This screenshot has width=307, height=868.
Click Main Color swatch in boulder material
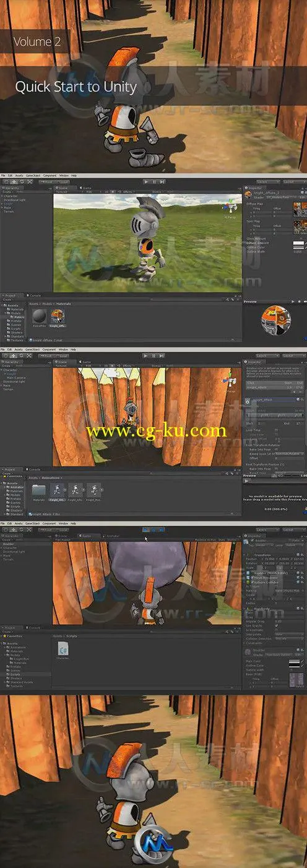295,661
